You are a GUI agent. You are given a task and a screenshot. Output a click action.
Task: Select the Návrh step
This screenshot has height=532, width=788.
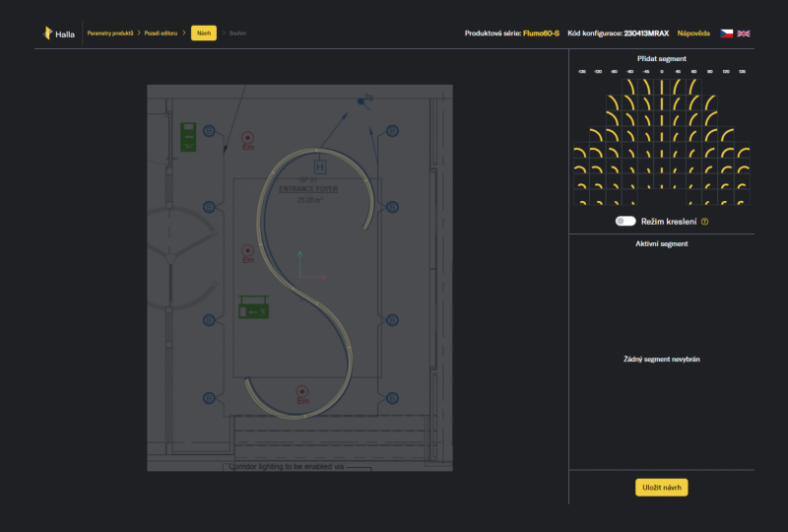204,33
